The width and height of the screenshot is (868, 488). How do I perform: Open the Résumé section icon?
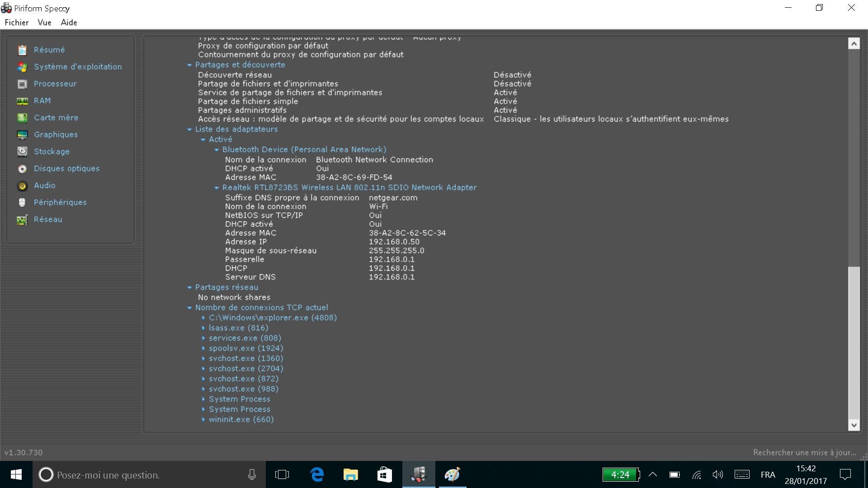pyautogui.click(x=22, y=50)
